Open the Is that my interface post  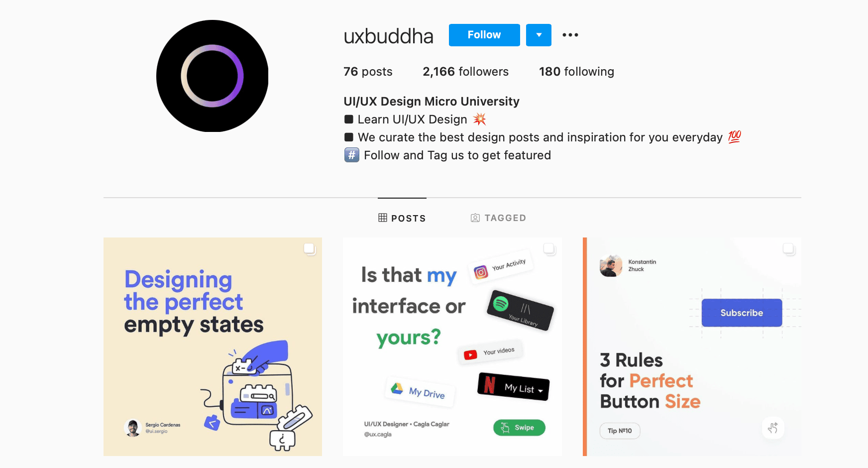click(452, 347)
